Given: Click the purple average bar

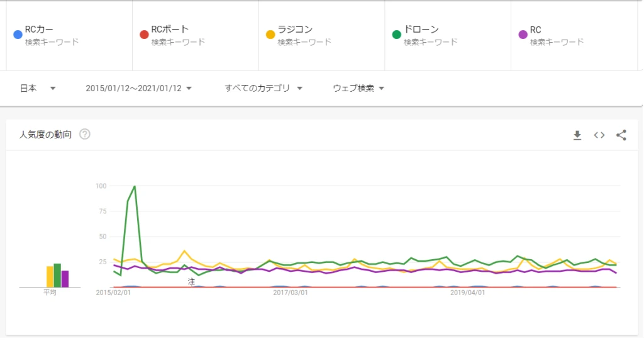Looking at the screenshot, I should coord(65,279).
